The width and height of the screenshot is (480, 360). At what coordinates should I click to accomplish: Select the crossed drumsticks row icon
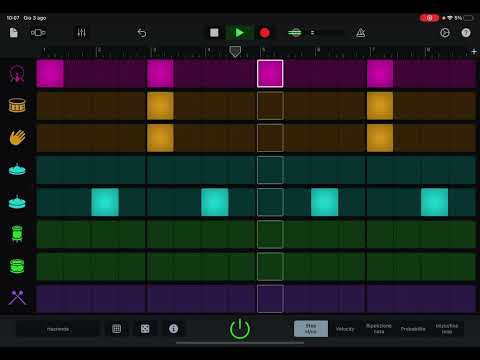(x=17, y=298)
